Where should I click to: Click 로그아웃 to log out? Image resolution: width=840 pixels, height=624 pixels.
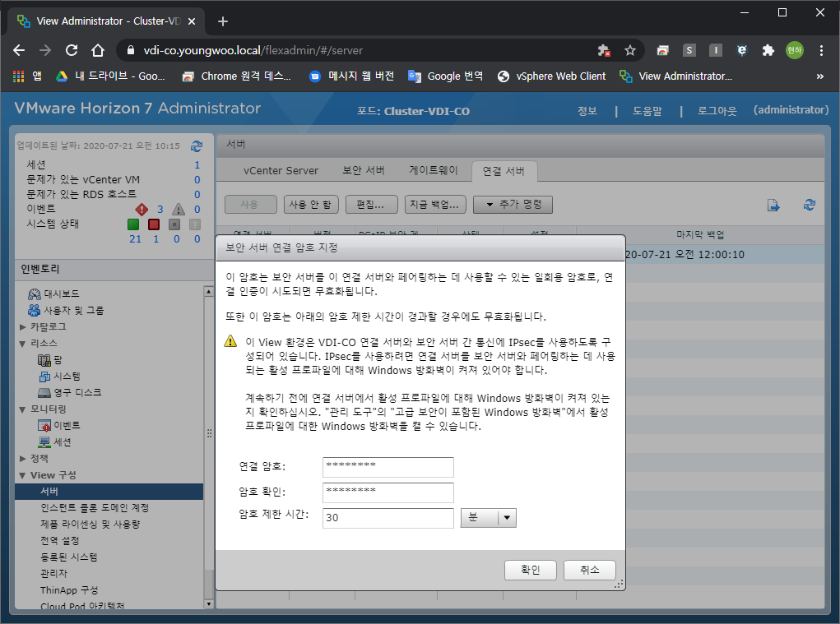click(x=717, y=111)
